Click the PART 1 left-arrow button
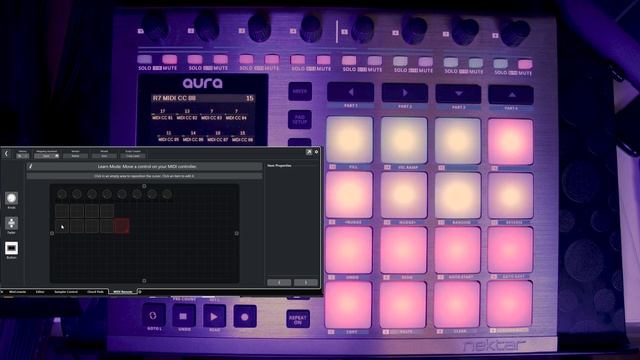 click(350, 93)
